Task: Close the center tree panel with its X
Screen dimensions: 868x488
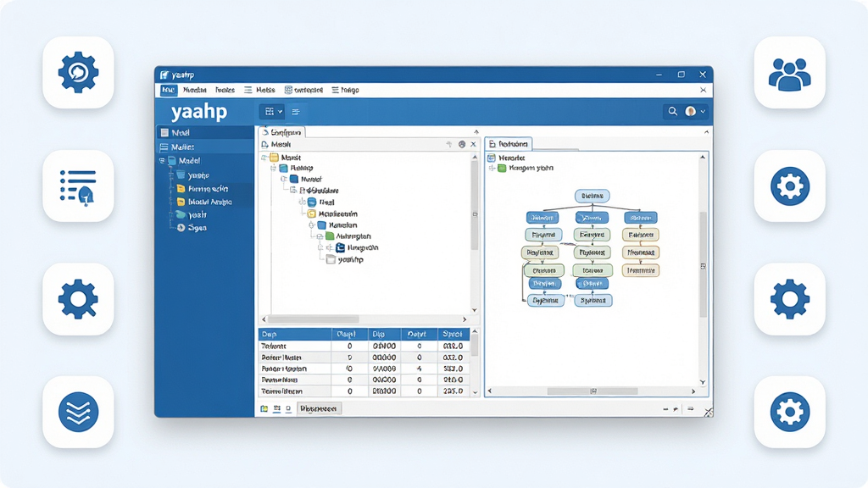Action: point(473,144)
